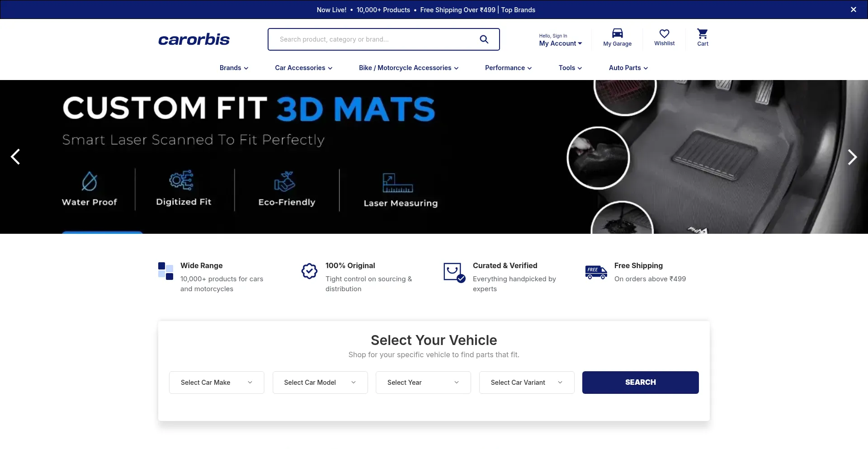Click the Free Shipping truck icon
Viewport: 868px width, 449px height.
click(x=596, y=272)
